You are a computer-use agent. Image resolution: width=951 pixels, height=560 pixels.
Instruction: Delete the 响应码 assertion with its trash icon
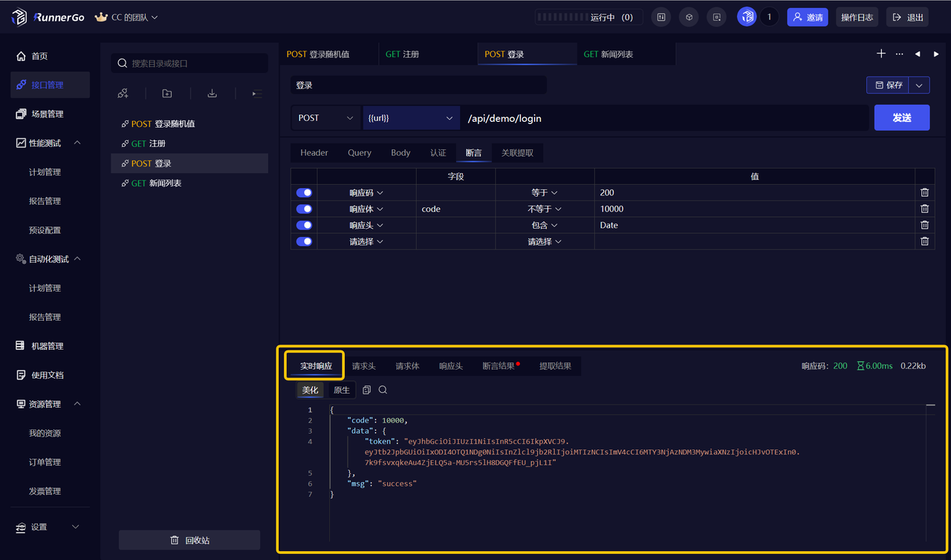[924, 192]
